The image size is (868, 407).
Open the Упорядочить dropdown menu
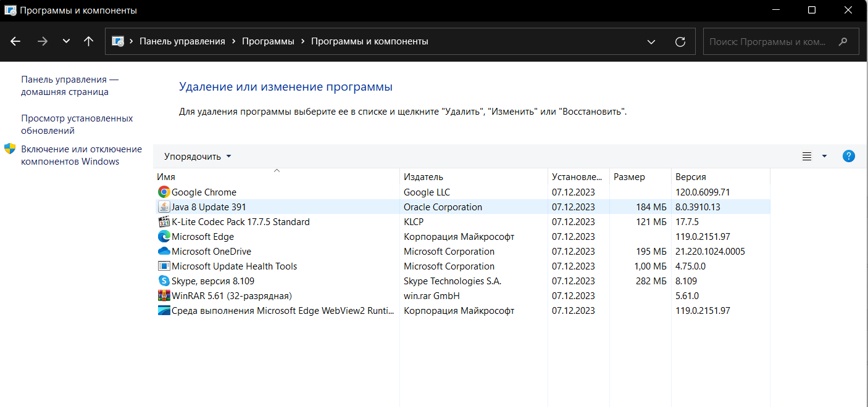pyautogui.click(x=198, y=157)
